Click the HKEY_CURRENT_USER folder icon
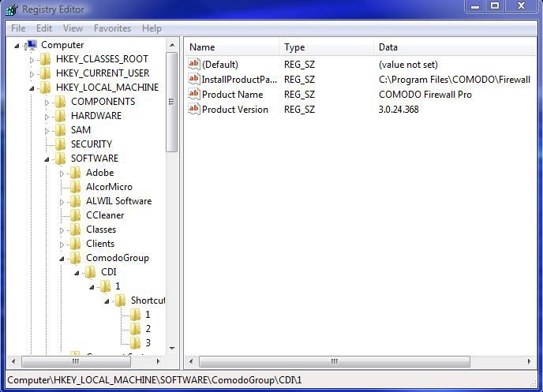The width and height of the screenshot is (543, 392). click(45, 73)
